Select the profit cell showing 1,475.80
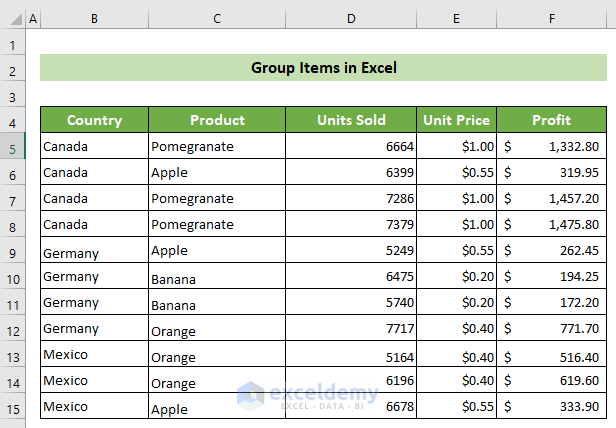This screenshot has height=428, width=616. point(552,224)
